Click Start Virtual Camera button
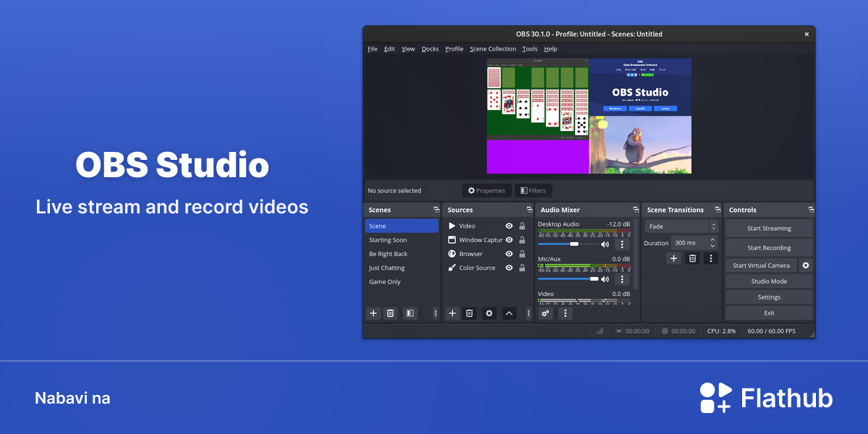 point(761,265)
